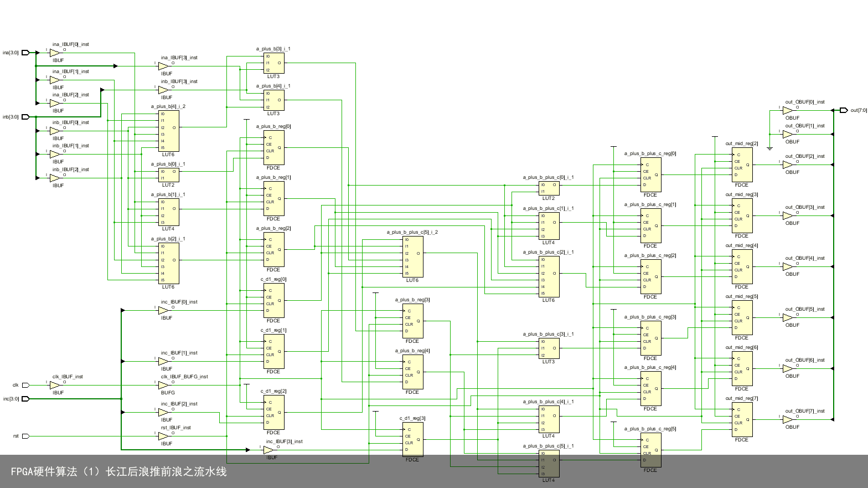Click the clk input port
The image size is (868, 488).
pos(25,385)
